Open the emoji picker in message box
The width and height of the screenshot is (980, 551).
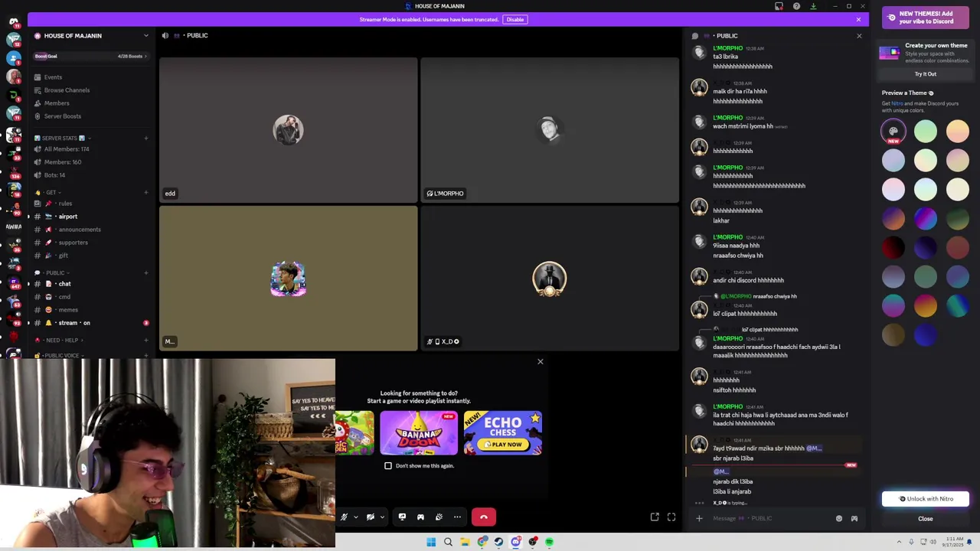click(x=839, y=519)
